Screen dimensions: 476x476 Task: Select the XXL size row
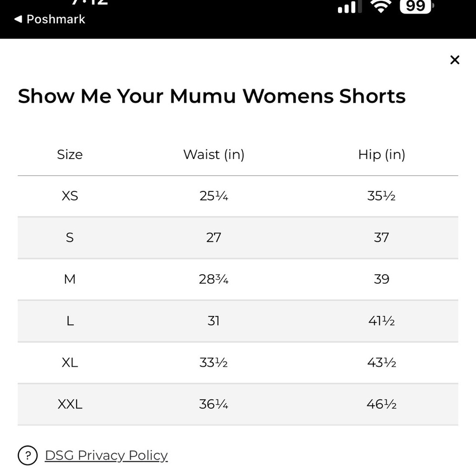coord(70,404)
